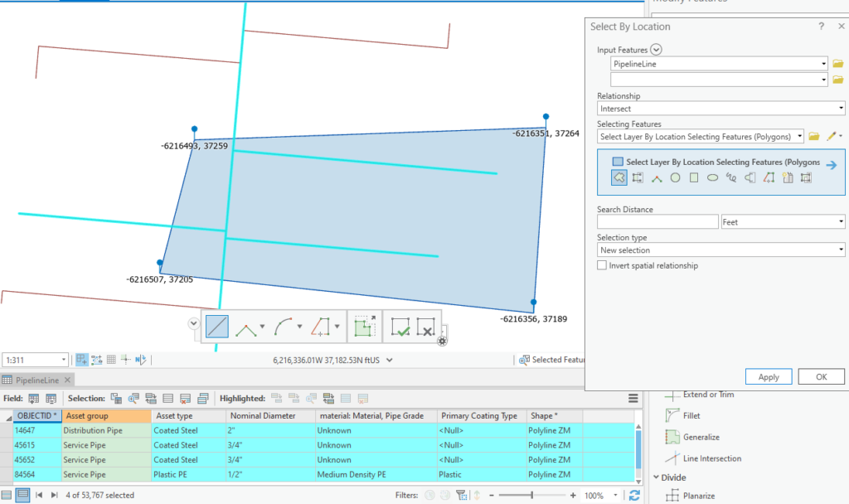Open the attribute table hamburger menu

click(633, 399)
